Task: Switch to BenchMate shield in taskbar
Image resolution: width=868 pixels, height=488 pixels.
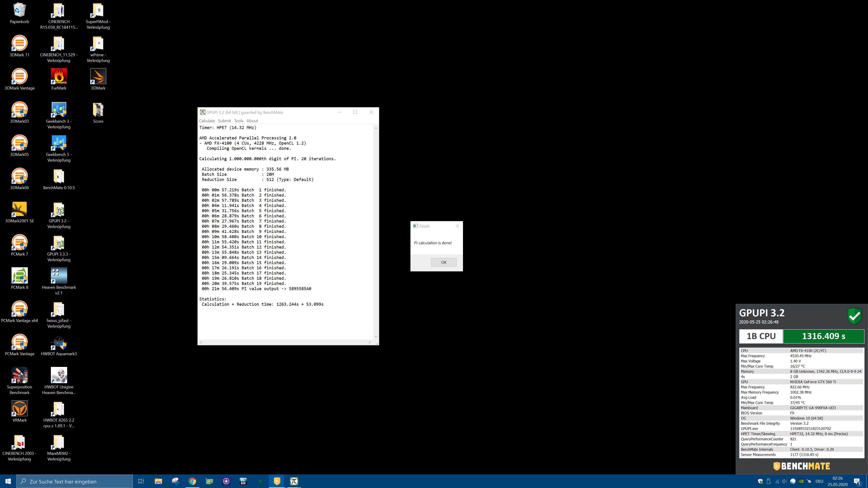Action: (277, 481)
